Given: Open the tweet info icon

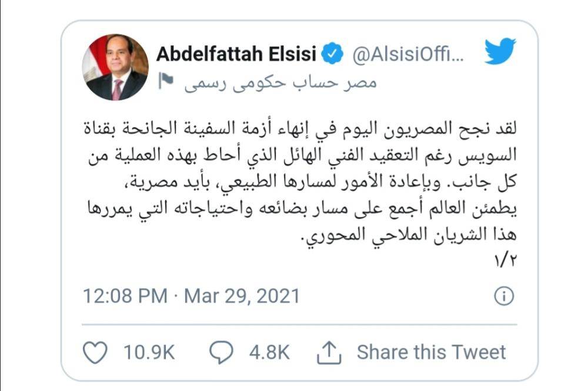Looking at the screenshot, I should click(x=504, y=296).
